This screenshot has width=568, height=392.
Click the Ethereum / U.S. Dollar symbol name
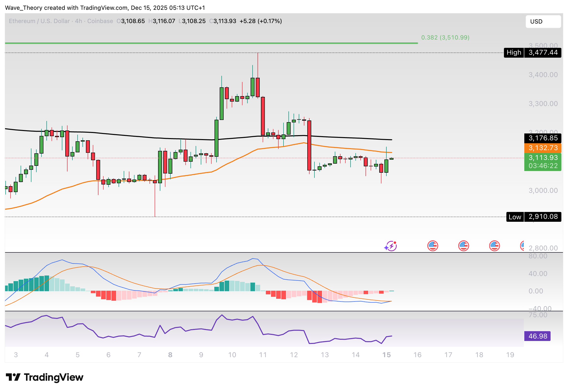point(39,21)
